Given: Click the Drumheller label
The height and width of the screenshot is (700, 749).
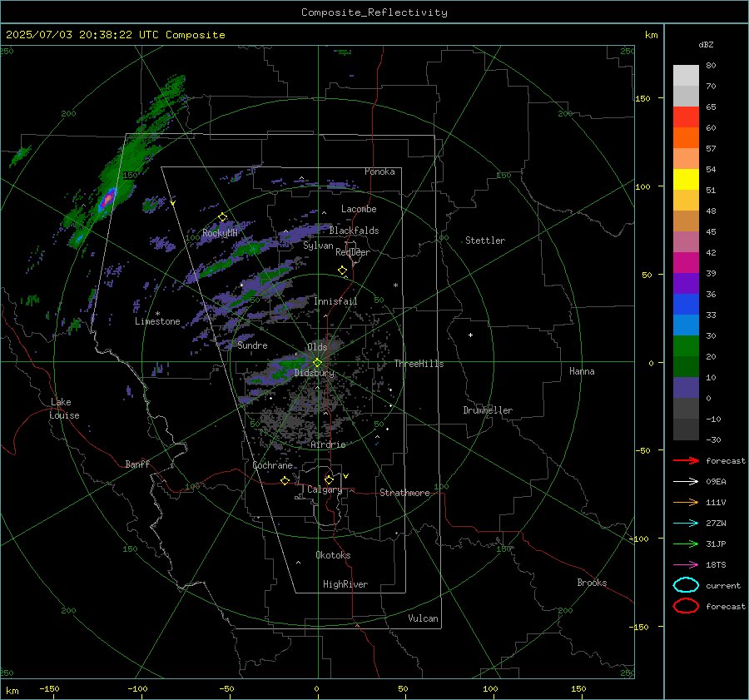Looking at the screenshot, I should (488, 410).
